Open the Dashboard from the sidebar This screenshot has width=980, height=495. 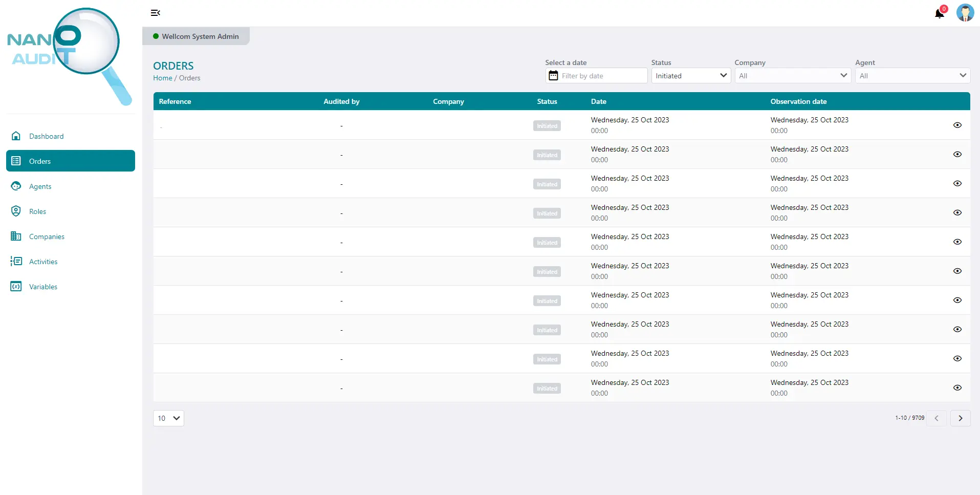[47, 136]
